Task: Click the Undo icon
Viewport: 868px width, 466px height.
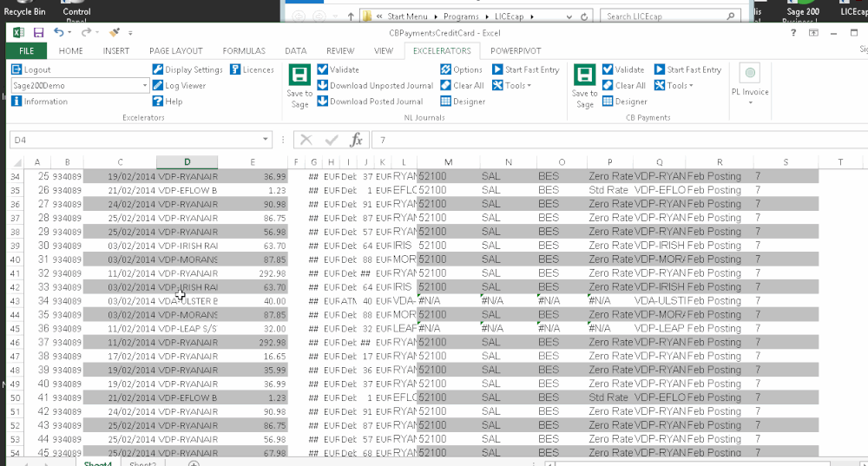Action: point(58,33)
